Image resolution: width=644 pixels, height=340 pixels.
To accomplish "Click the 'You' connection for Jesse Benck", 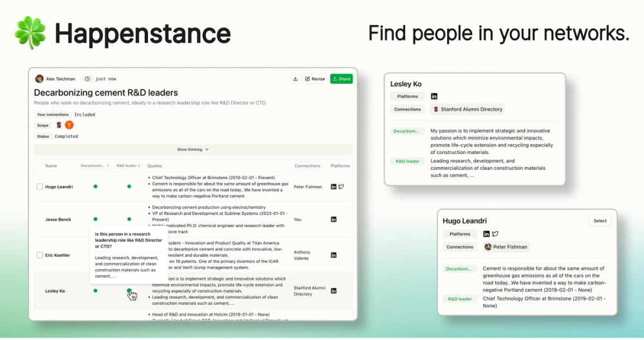I will pyautogui.click(x=298, y=220).
